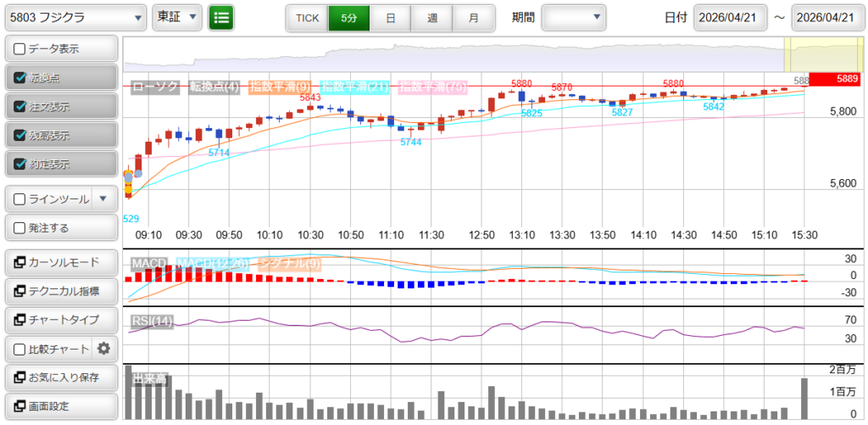Image resolution: width=868 pixels, height=425 pixels.
Task: Open comparison chart settings gear
Action: pos(104,348)
